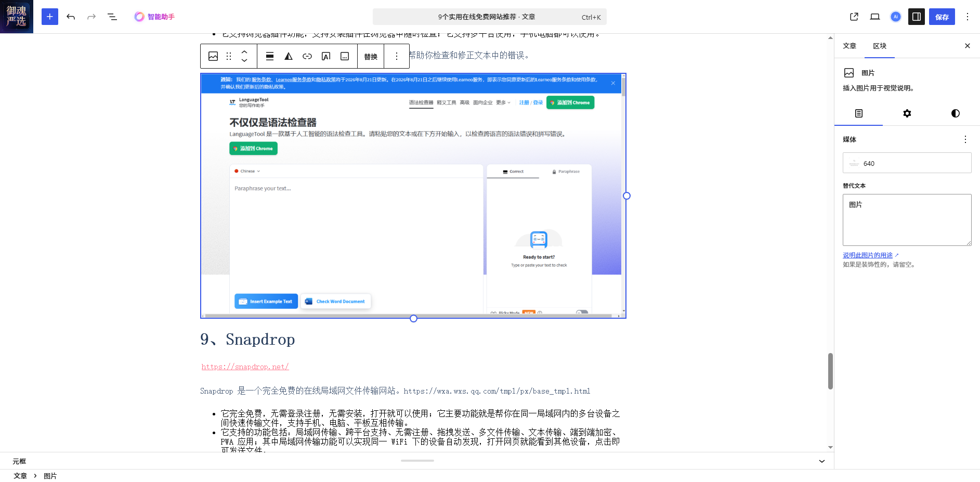Focus the 替代文本 alt text field
980x482 pixels.
[907, 220]
